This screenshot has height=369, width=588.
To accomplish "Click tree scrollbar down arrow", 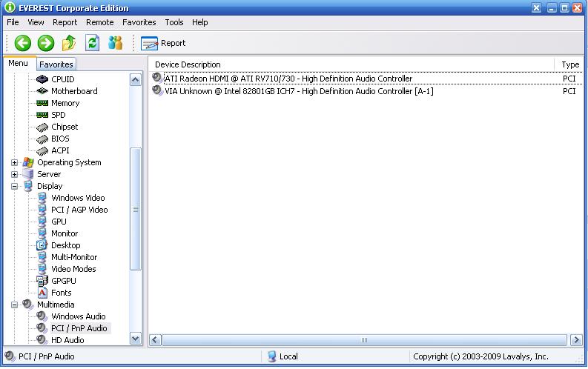I will pyautogui.click(x=136, y=339).
